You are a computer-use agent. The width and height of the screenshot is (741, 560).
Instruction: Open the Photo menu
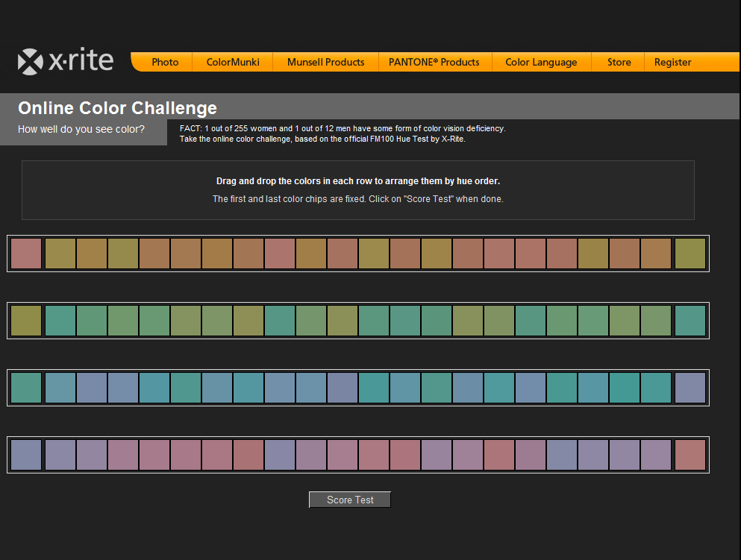(165, 62)
